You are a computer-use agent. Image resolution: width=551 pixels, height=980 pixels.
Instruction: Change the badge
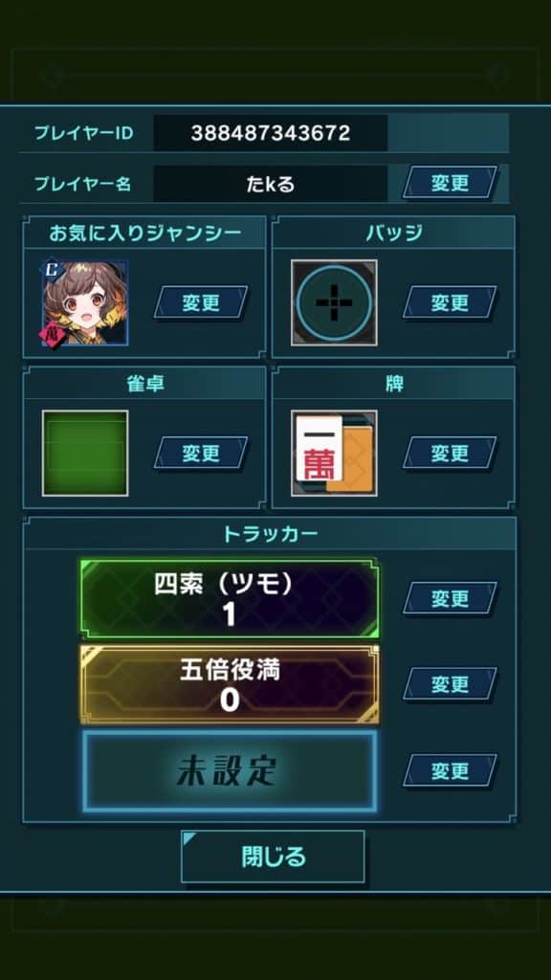point(450,302)
